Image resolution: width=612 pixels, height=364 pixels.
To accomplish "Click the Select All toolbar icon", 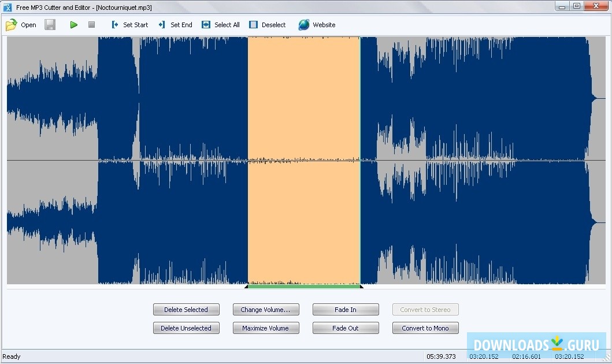I will point(206,25).
